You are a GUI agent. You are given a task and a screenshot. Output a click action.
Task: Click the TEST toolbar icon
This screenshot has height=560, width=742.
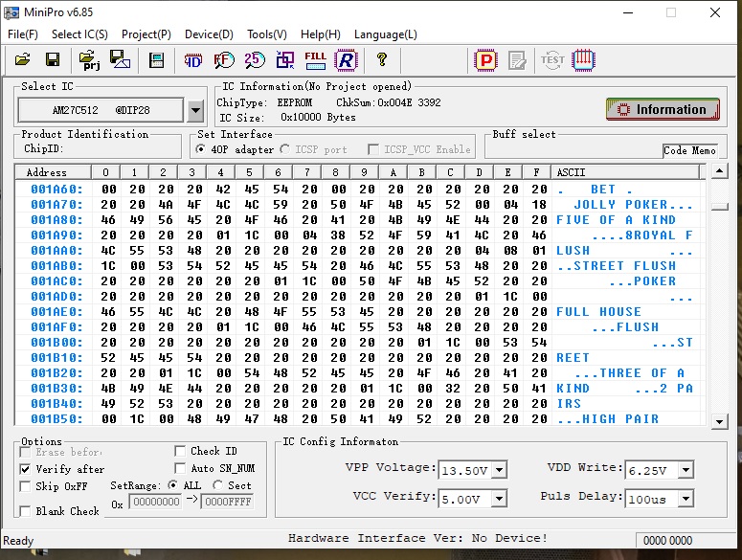tap(552, 60)
